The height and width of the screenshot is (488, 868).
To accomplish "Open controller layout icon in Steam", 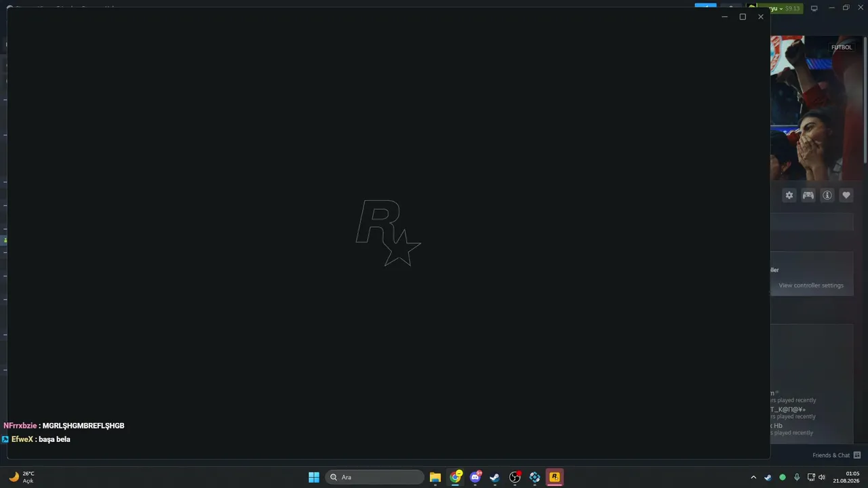I will tap(808, 195).
